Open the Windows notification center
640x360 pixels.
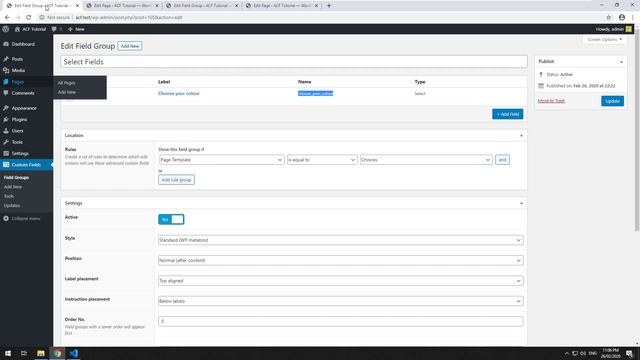pos(629,353)
